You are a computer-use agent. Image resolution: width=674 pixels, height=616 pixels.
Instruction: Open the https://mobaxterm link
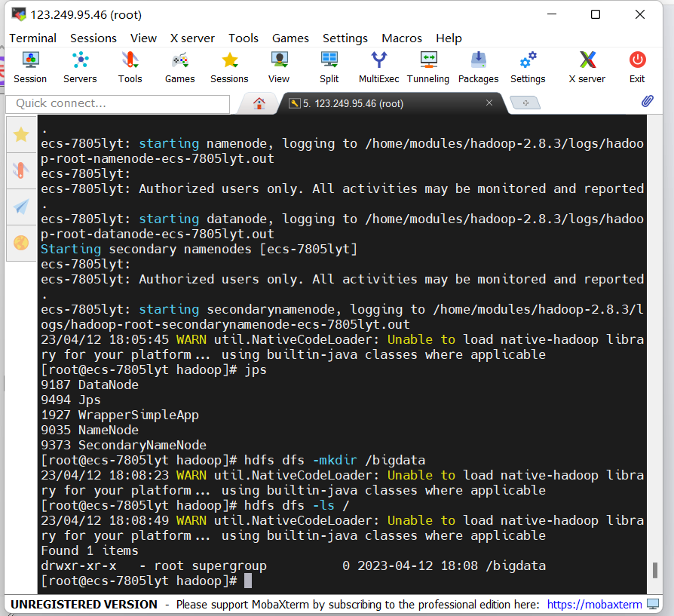594,605
